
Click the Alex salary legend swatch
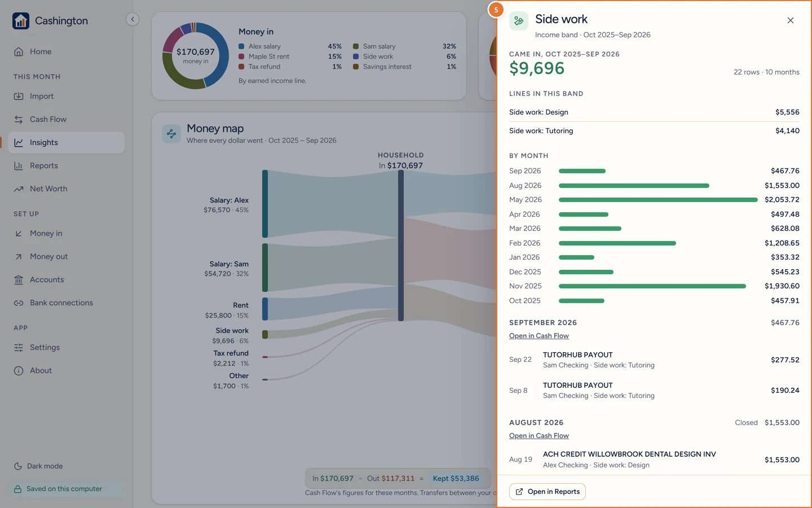pyautogui.click(x=241, y=46)
